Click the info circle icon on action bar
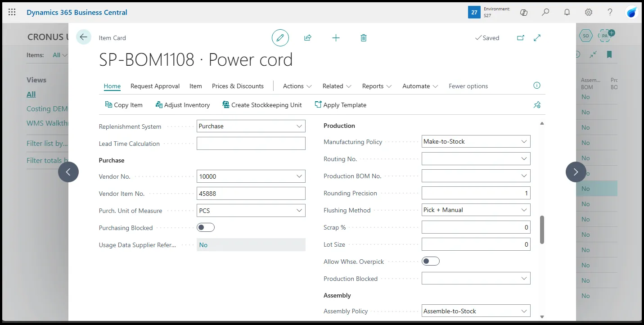Image resolution: width=644 pixels, height=325 pixels. (536, 86)
